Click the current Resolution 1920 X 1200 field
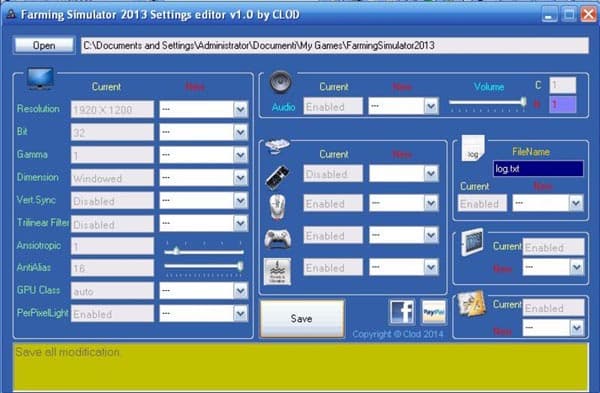The width and height of the screenshot is (600, 393). tap(112, 110)
